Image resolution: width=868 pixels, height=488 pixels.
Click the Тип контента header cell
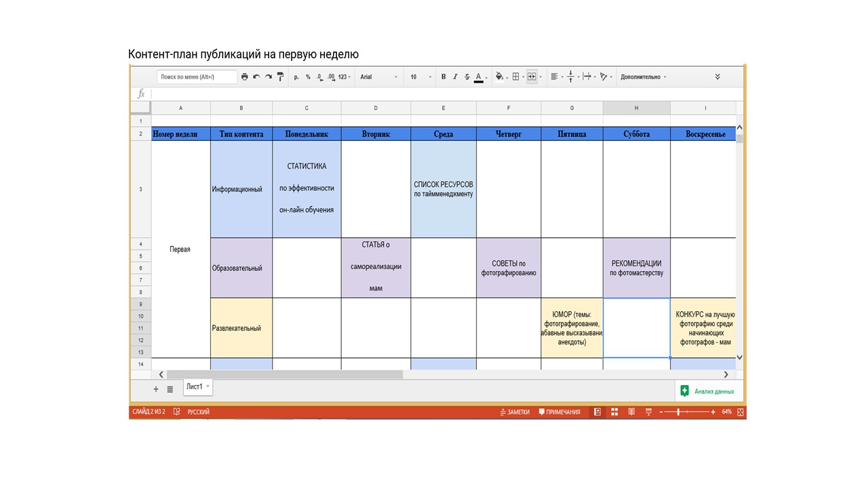click(x=241, y=134)
